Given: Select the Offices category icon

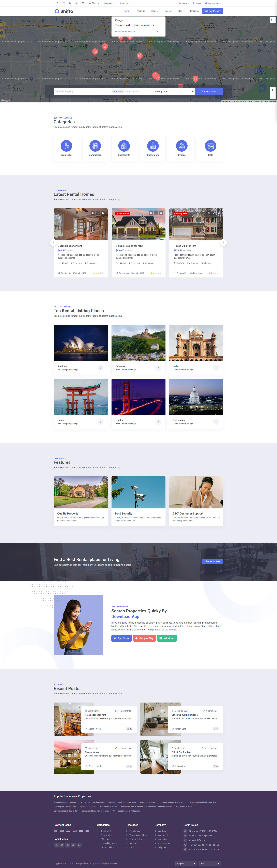Looking at the screenshot, I should 182,146.
